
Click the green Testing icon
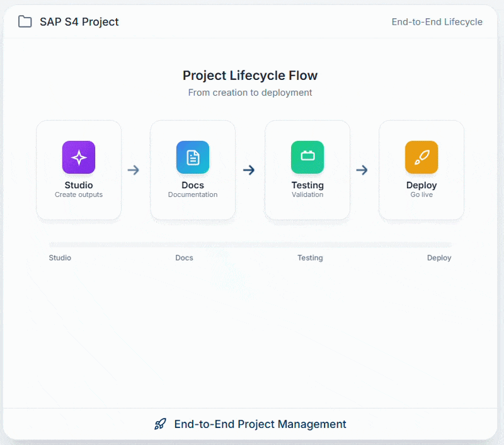tap(307, 157)
